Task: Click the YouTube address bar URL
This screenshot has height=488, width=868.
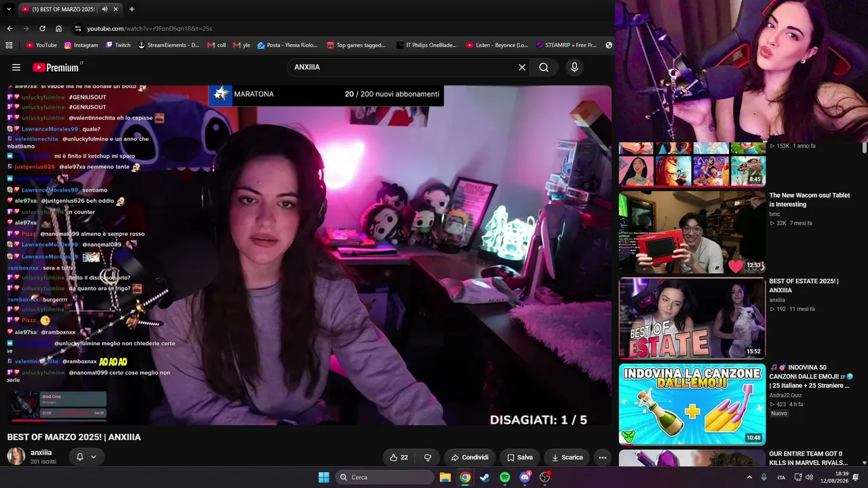Action: (149, 28)
